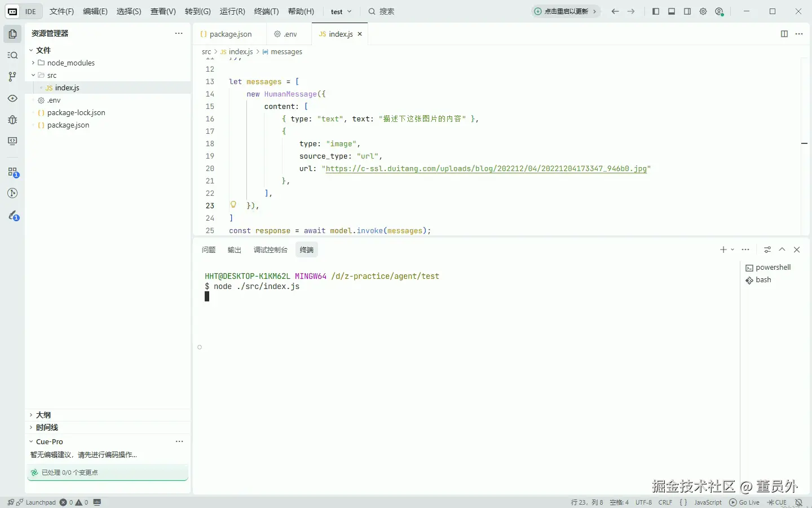The height and width of the screenshot is (508, 812).
Task: Open the search icon in activity bar
Action: coord(12,55)
